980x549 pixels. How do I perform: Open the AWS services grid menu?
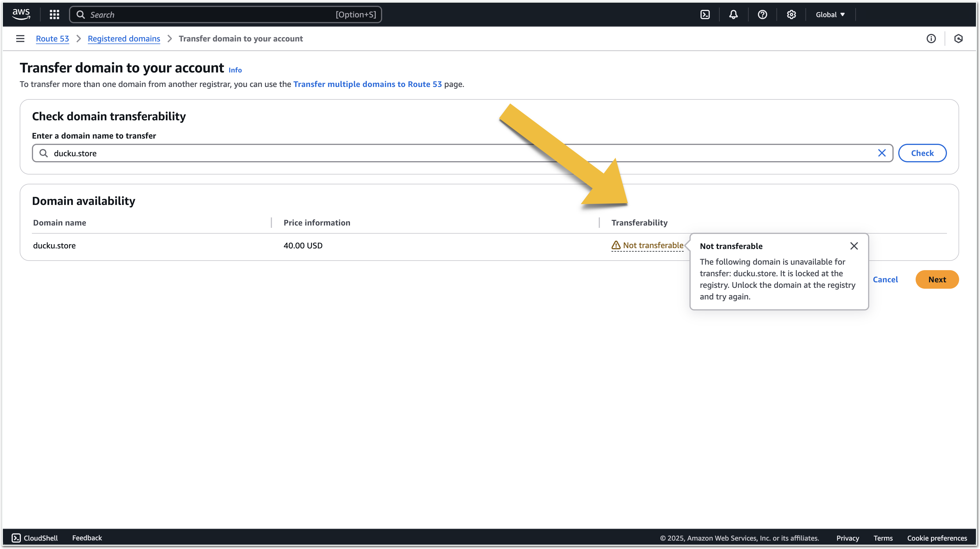pos(55,14)
